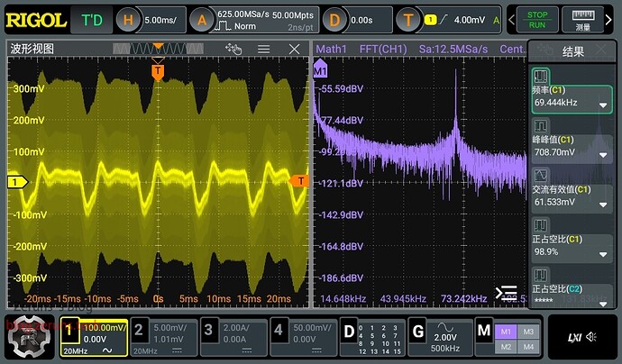Open the main function menu gear icon
Screen dimensions: 622x364
[27, 338]
